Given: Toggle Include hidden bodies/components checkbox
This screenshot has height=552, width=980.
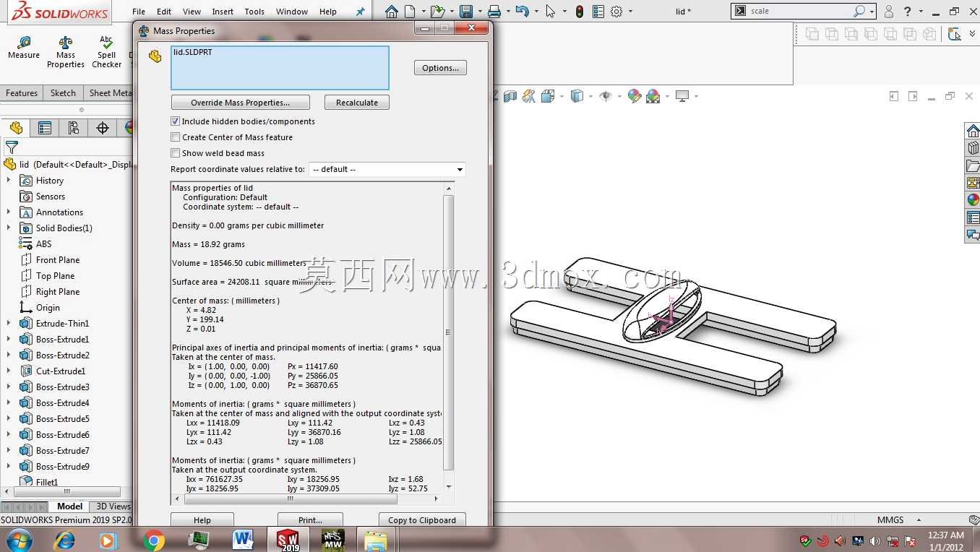Looking at the screenshot, I should [x=175, y=121].
